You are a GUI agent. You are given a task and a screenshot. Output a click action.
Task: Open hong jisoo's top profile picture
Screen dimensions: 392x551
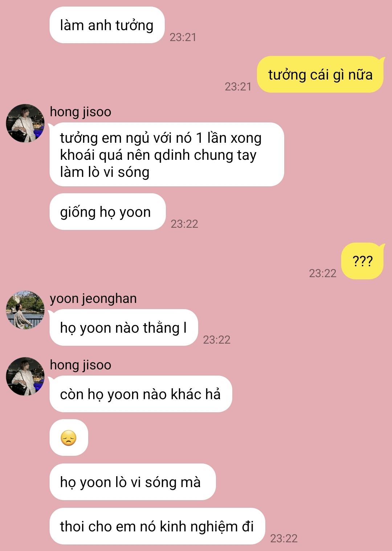coord(25,123)
